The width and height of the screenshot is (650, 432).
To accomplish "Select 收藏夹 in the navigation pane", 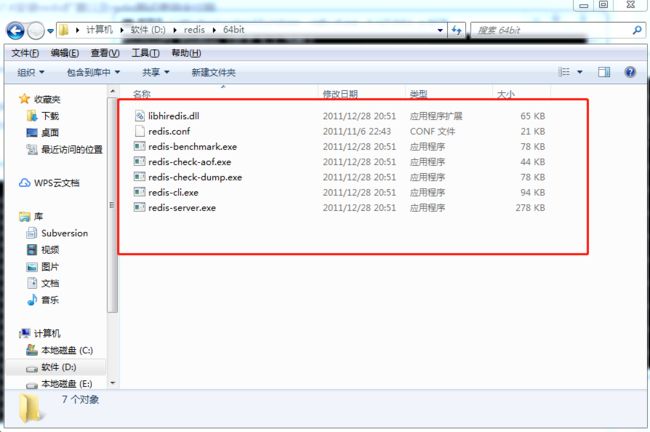I will tap(47, 100).
